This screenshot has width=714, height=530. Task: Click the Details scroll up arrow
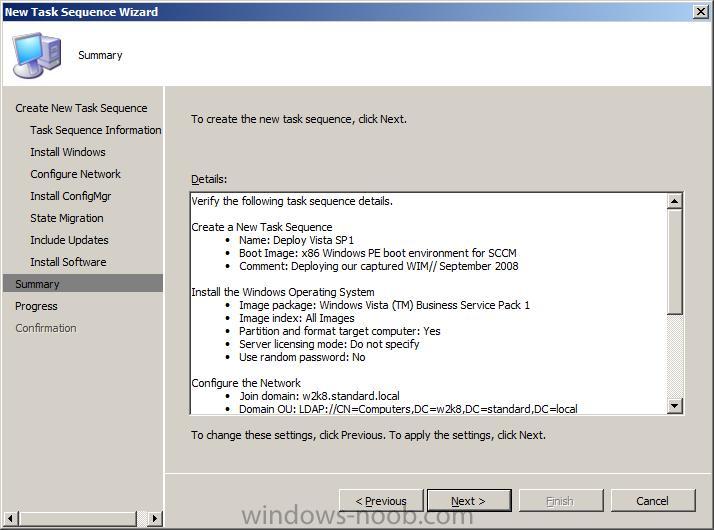[x=674, y=201]
